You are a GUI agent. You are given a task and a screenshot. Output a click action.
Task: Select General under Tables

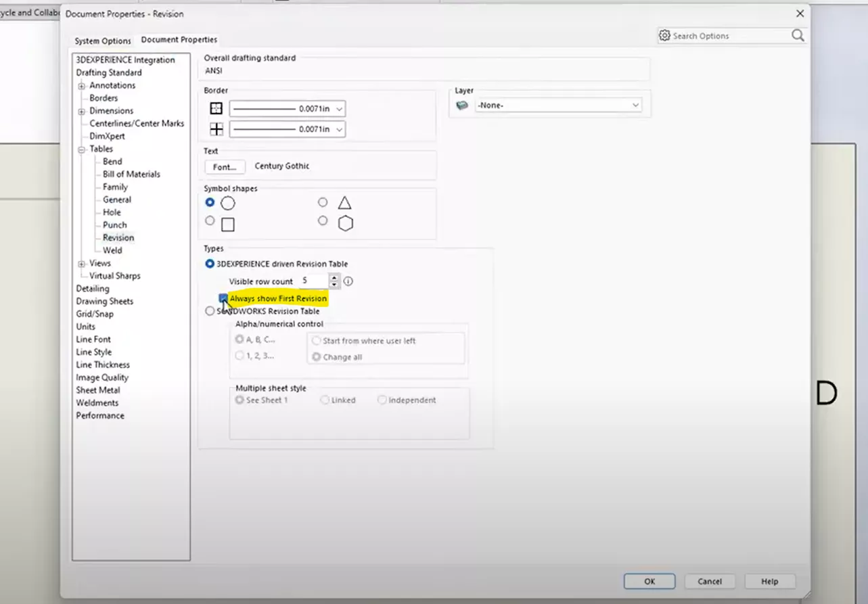(x=117, y=200)
